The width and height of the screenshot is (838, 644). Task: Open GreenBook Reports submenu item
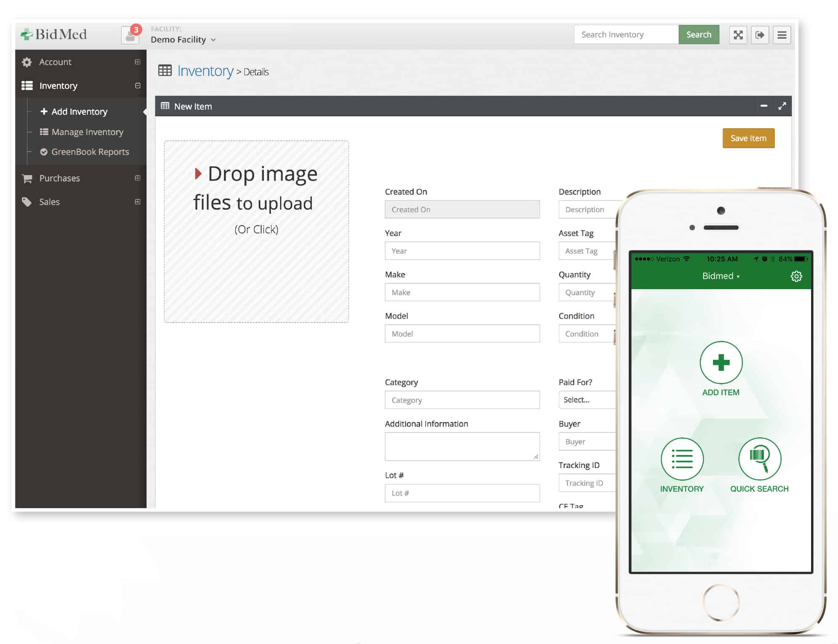coord(90,152)
